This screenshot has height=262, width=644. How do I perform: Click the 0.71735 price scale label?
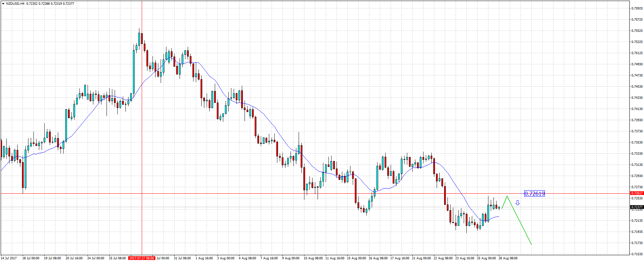tap(637, 243)
